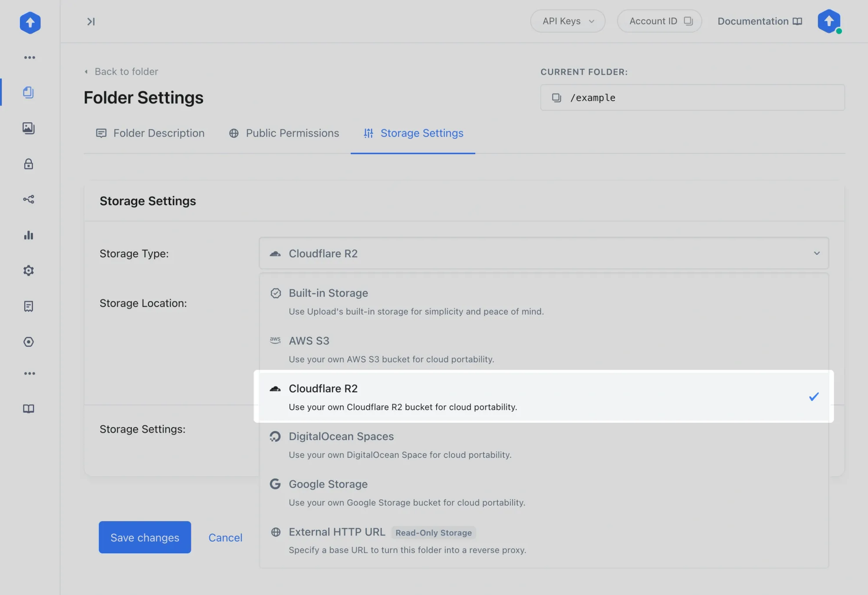This screenshot has height=595, width=868.
Task: Click the gear settings sidebar icon
Action: [x=29, y=271]
